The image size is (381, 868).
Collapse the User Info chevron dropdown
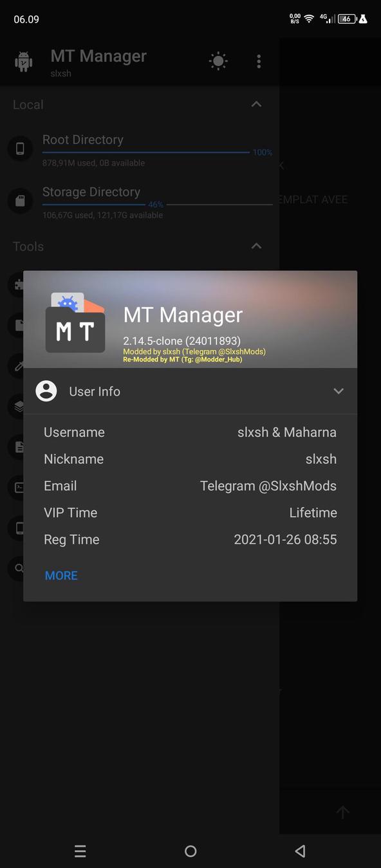pos(339,391)
